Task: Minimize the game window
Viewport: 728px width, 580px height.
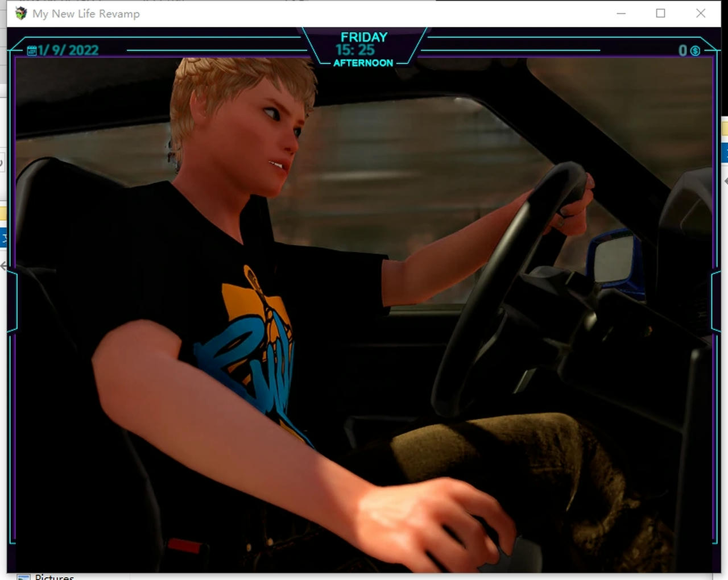Action: [621, 14]
